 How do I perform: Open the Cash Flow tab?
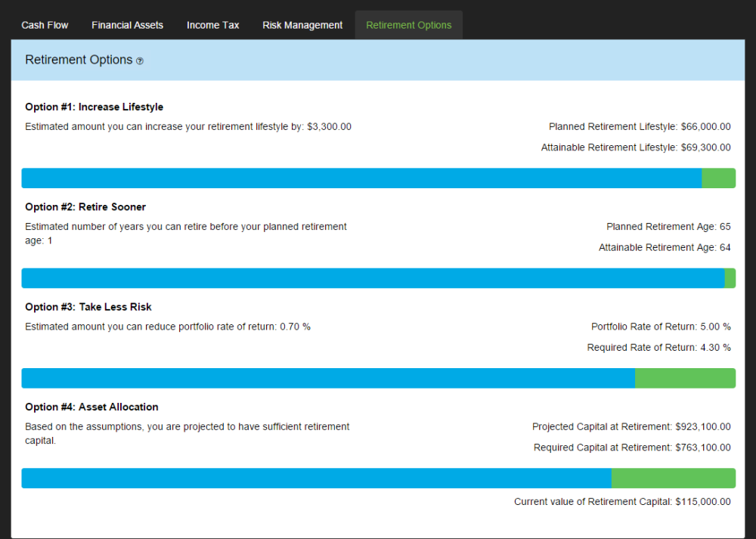tap(45, 25)
